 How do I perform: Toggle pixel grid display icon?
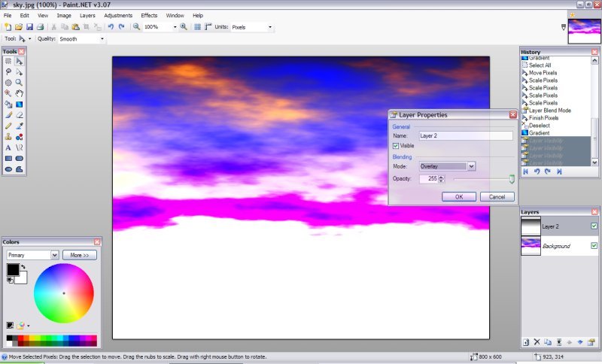197,27
